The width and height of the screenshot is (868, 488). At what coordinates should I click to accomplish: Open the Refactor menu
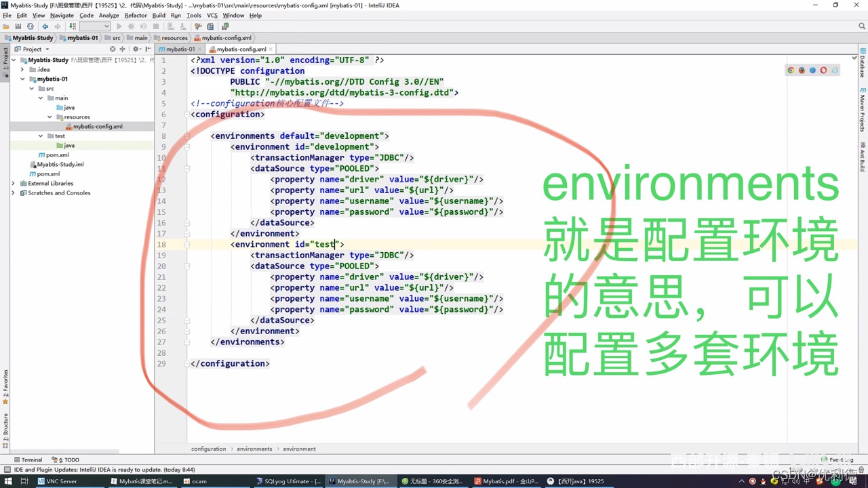tap(136, 15)
